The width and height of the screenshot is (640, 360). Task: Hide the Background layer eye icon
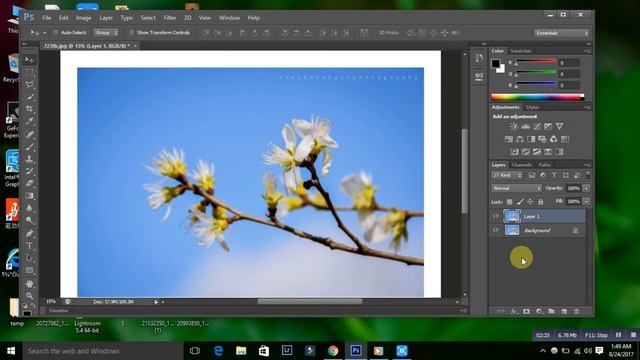(496, 230)
